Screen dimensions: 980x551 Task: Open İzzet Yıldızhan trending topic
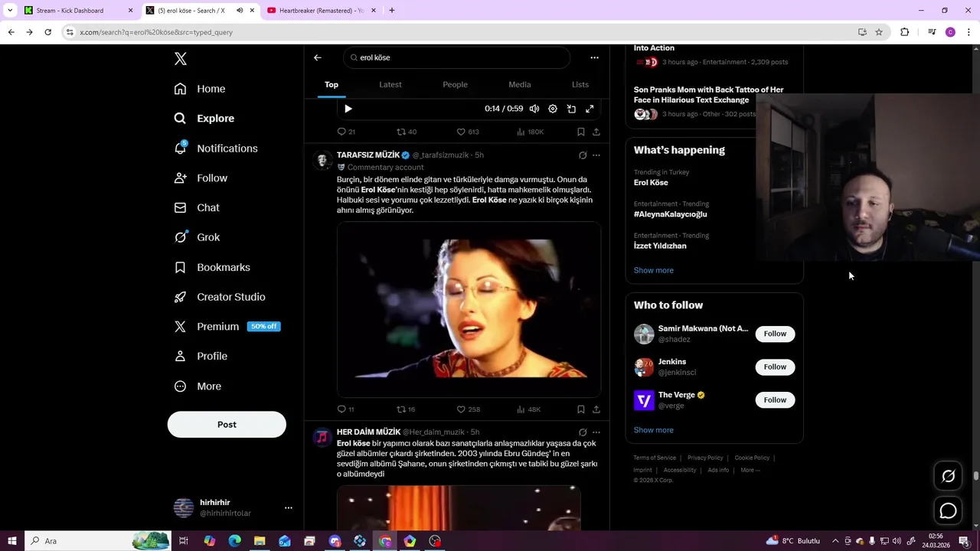(x=660, y=246)
